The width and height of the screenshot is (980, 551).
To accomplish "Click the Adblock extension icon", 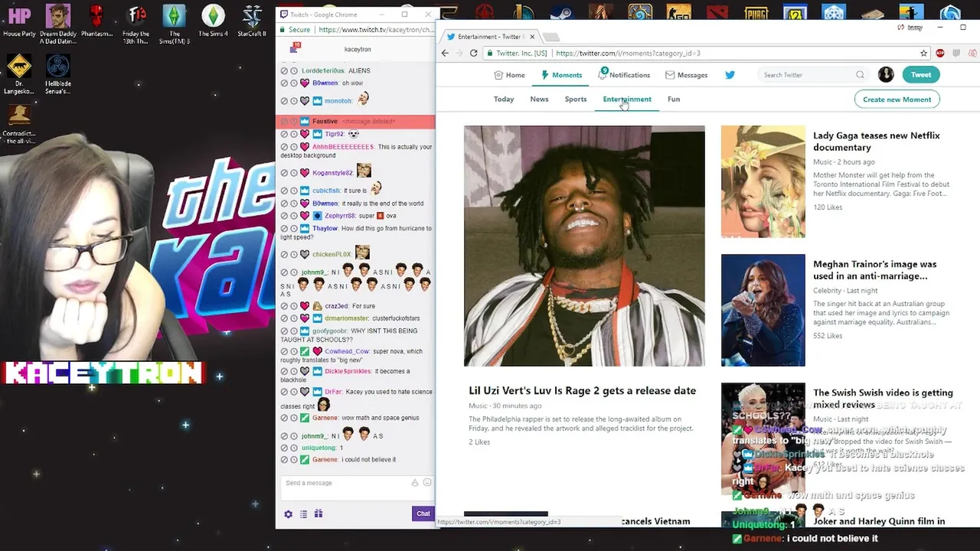I will (x=939, y=53).
